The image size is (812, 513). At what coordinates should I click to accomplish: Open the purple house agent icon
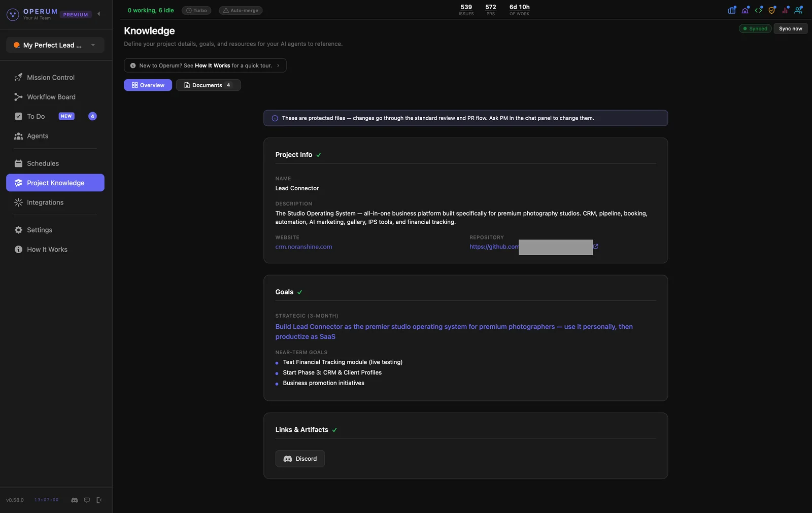[745, 10]
